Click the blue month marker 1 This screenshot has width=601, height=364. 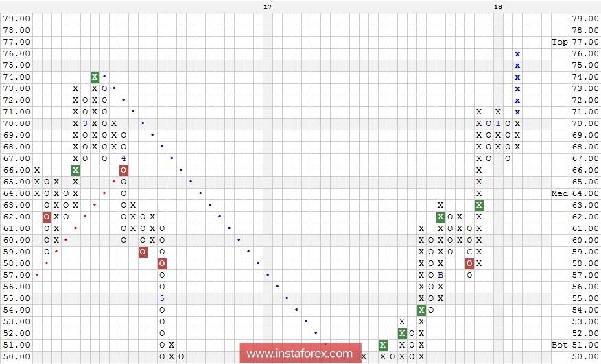(x=498, y=123)
